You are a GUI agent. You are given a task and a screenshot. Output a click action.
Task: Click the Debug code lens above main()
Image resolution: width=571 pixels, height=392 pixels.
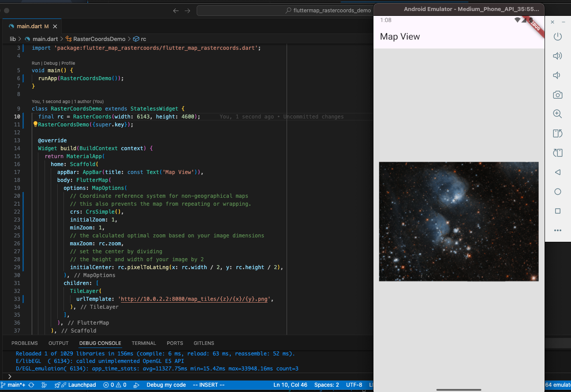tap(51, 63)
